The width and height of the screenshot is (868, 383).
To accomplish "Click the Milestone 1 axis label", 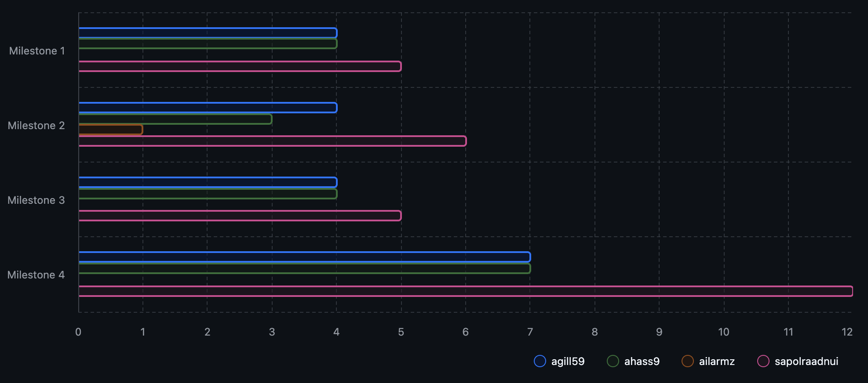I will pyautogui.click(x=37, y=51).
